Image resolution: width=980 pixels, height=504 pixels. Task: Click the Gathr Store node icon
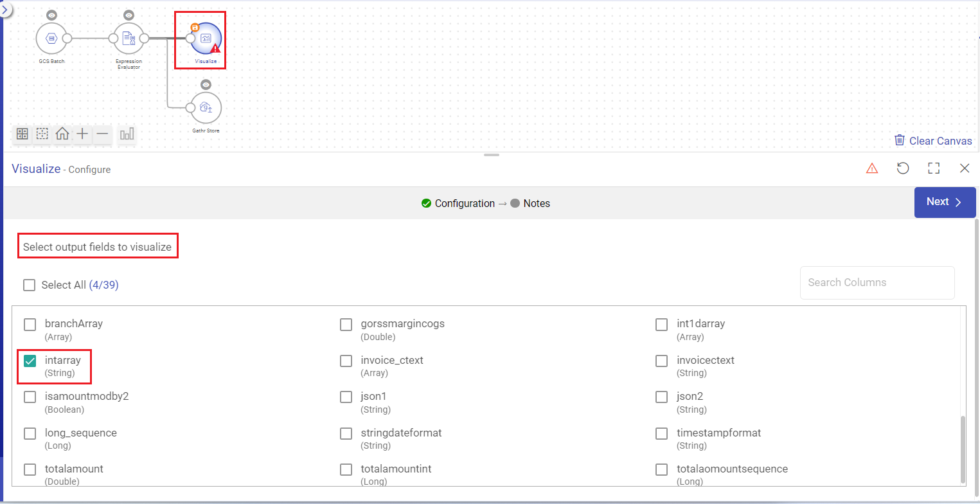tap(206, 107)
